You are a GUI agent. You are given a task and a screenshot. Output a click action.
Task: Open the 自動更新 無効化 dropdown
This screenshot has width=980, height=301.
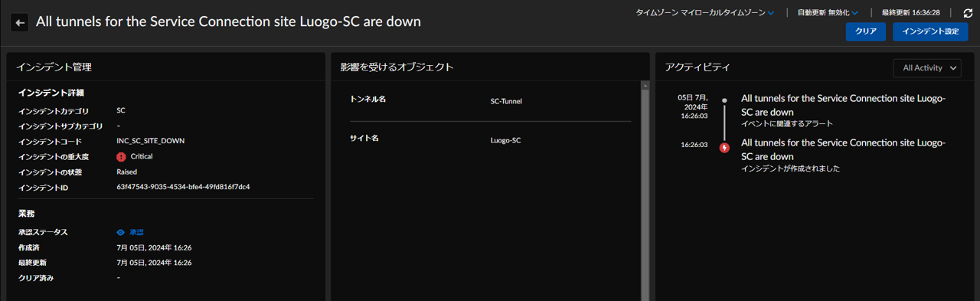tap(828, 13)
